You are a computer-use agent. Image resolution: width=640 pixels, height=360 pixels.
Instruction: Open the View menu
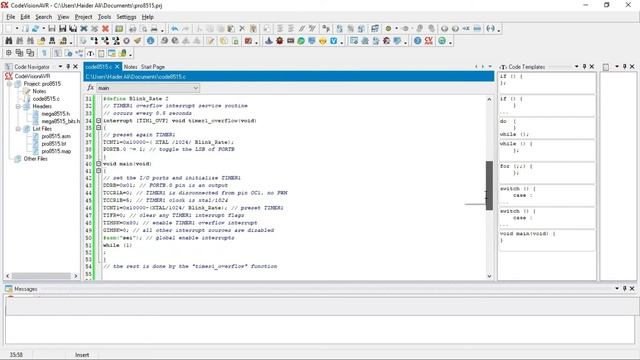[63, 17]
